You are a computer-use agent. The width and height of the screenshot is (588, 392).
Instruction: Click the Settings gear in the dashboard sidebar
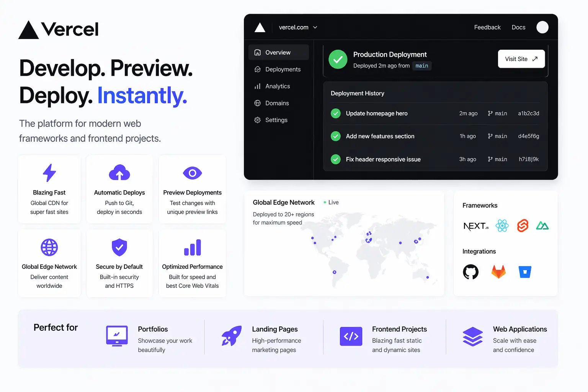tap(257, 120)
